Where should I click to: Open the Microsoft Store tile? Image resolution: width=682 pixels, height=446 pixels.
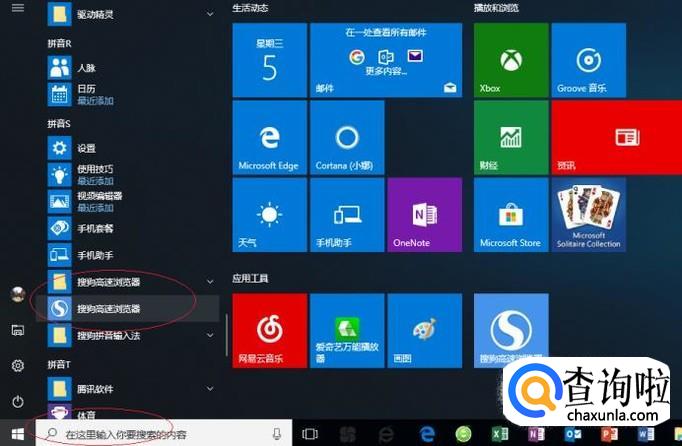pos(511,215)
